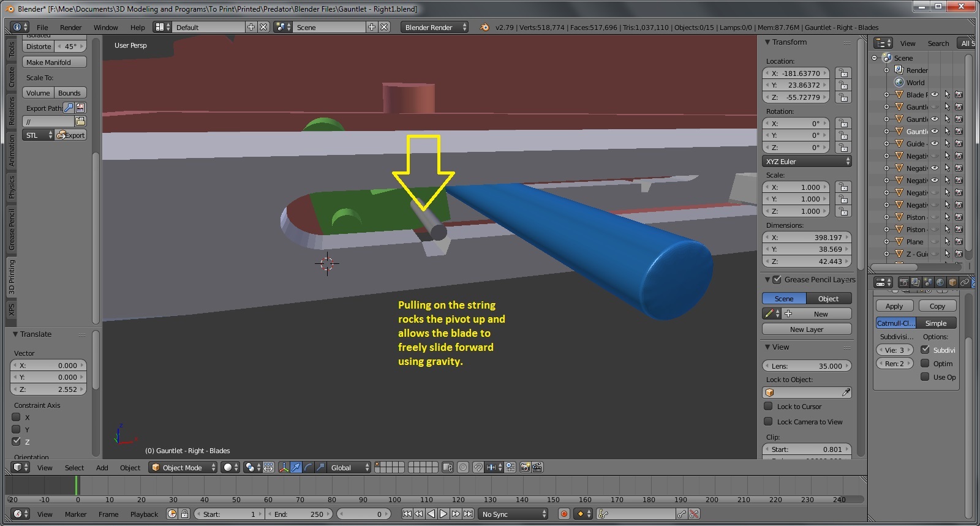Lock the Location X value with padlock
Viewport: 980px width, 526px height.
pos(843,73)
